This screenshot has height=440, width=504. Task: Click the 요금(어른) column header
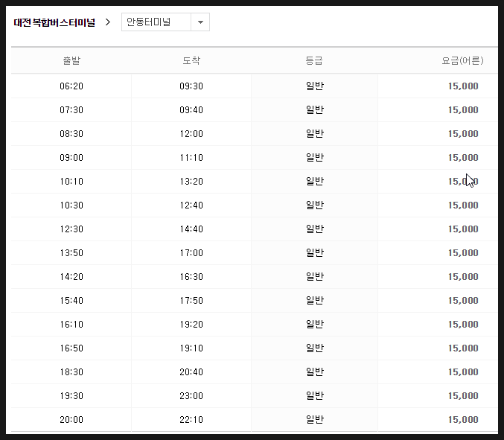[x=462, y=60]
